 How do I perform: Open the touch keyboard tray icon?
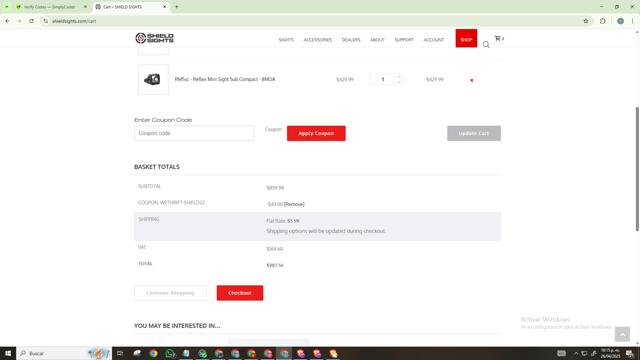(562, 353)
